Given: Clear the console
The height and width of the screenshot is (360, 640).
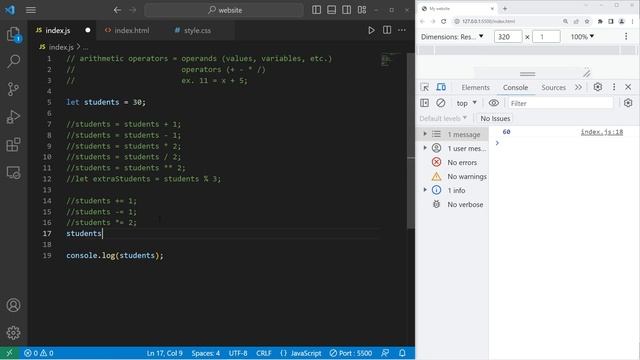Looking at the screenshot, I should 440,103.
